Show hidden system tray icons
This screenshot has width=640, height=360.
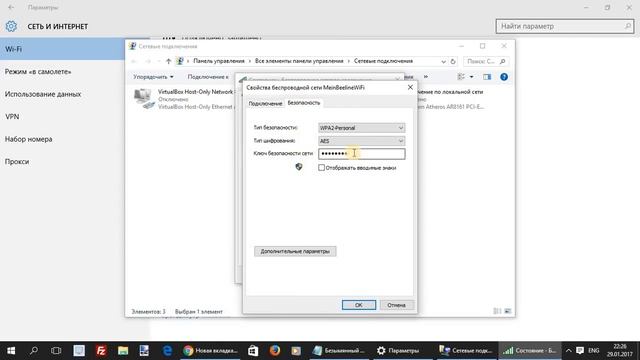point(568,351)
